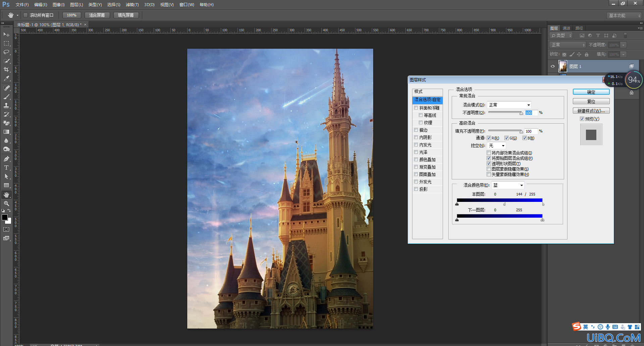Open layer blend mode 正常 dropdown in Layers panel
Screen dimensions: 644x346
(x=567, y=45)
